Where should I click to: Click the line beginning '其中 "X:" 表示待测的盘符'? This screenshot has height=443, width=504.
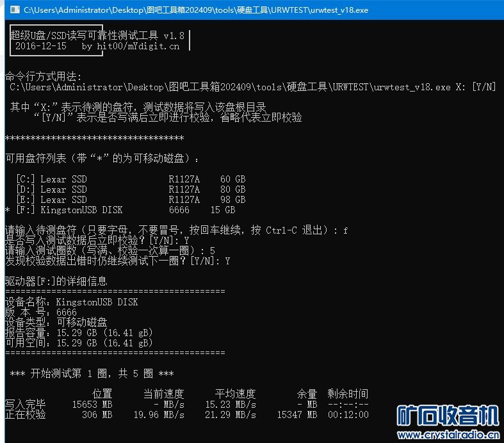tap(138, 108)
